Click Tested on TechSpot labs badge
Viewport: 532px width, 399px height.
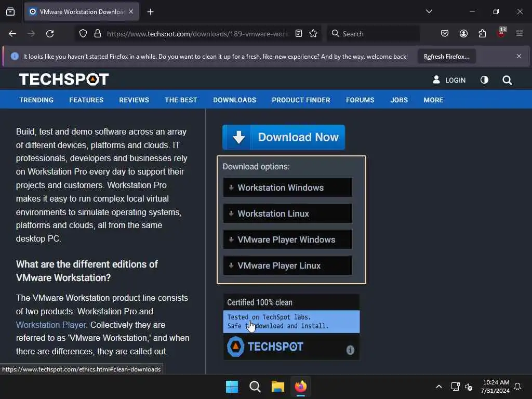tap(291, 322)
